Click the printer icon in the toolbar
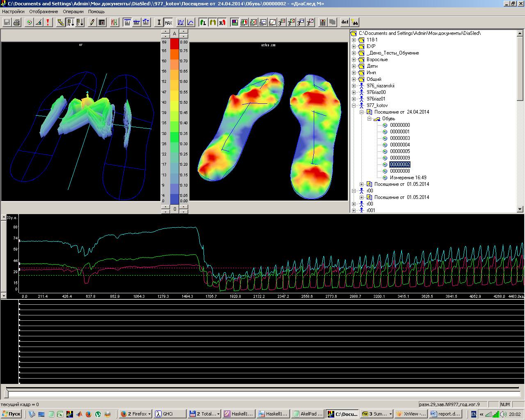The width and height of the screenshot is (525, 420). click(x=17, y=23)
